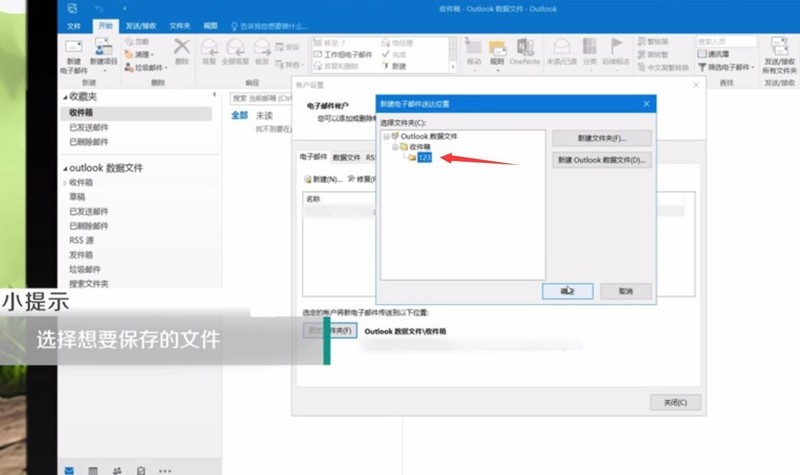
Task: Click the 确定 button in dialog
Action: click(x=567, y=291)
